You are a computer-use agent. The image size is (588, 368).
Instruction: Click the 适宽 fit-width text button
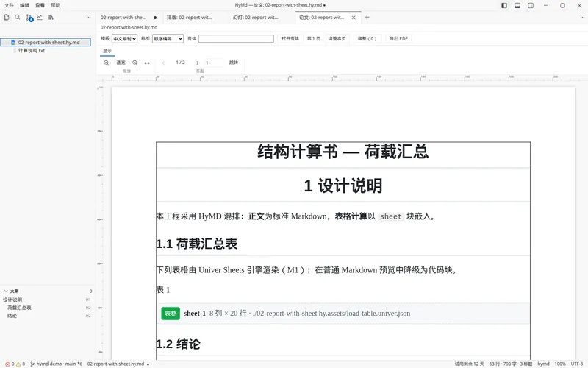[121, 63]
